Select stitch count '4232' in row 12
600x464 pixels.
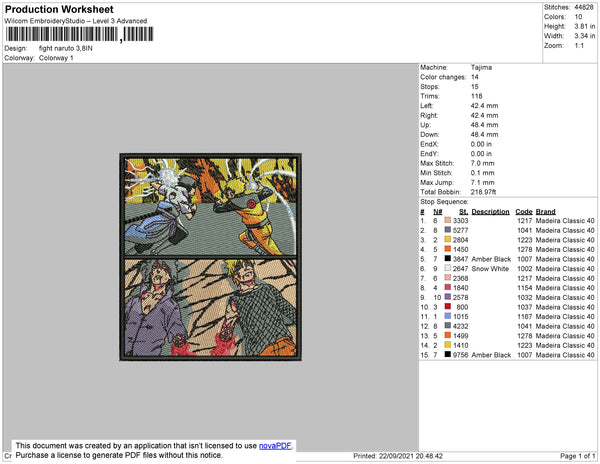(460, 326)
